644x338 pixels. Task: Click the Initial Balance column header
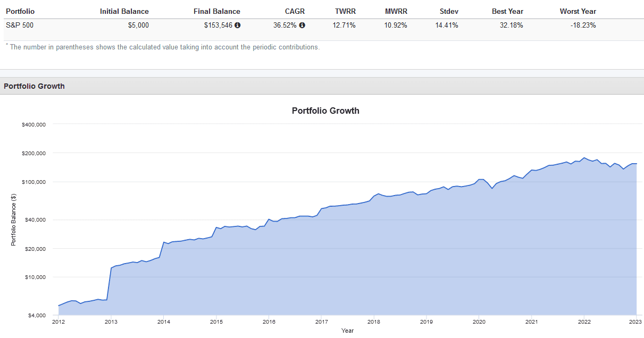124,11
